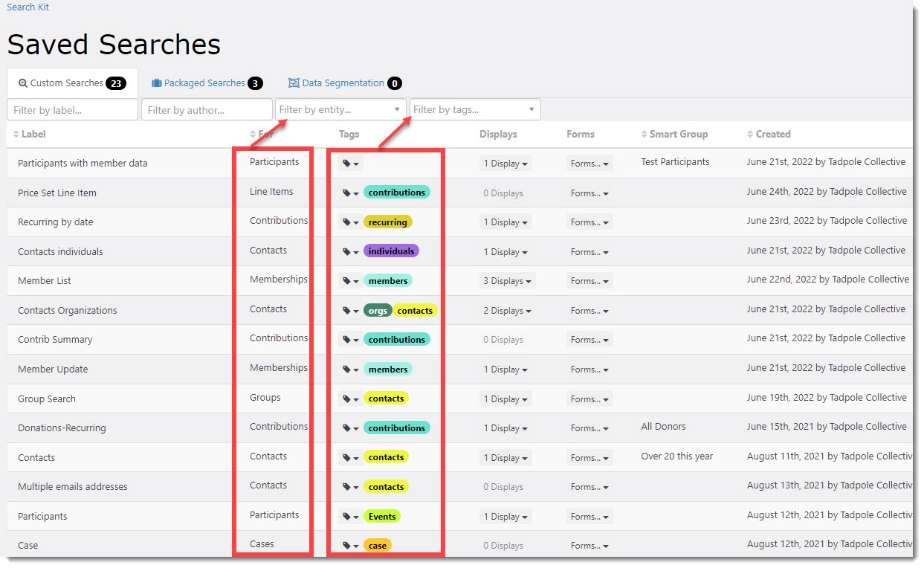The width and height of the screenshot is (924, 568).
Task: Open 1 Display menu for Donations-Recurring
Action: click(505, 428)
